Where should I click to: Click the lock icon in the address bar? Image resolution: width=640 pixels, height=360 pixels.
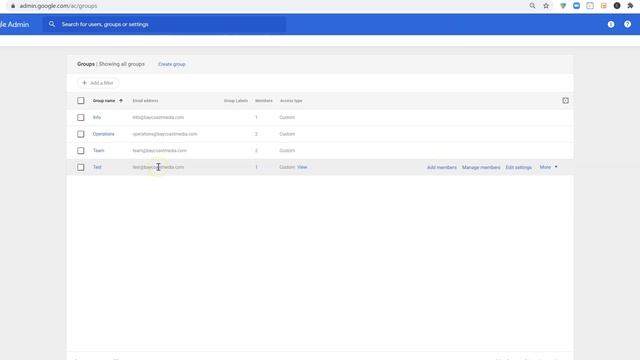tap(13, 6)
